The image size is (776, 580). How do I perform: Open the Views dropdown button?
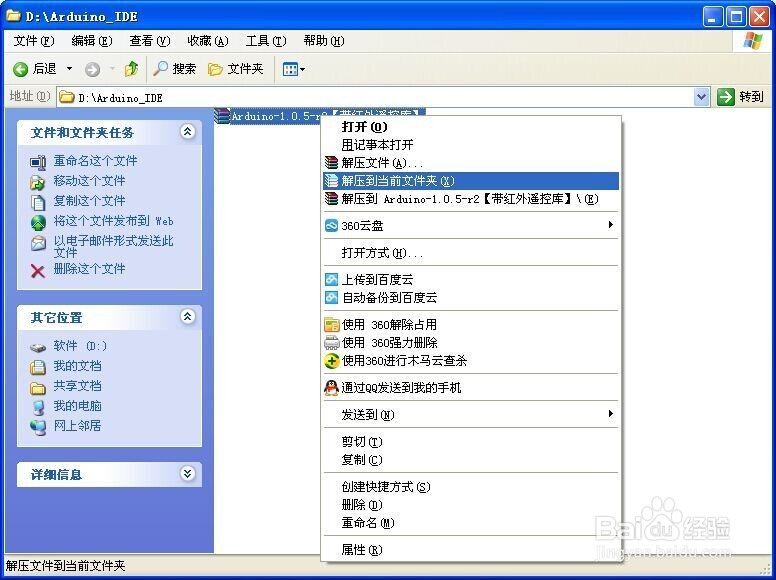293,69
